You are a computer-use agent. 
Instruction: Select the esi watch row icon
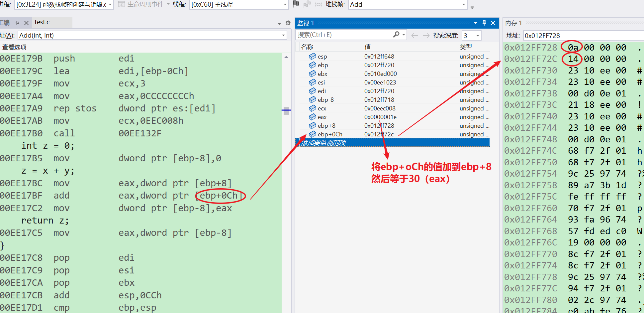[x=312, y=82]
